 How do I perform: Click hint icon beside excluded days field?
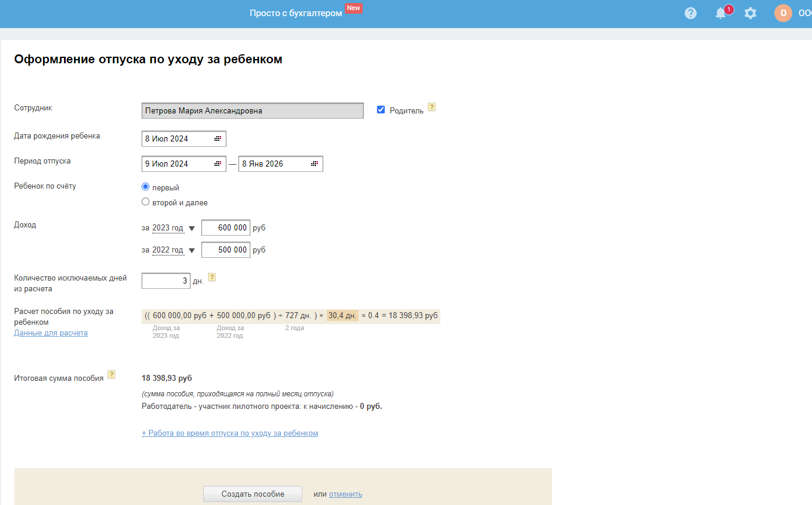pos(212,277)
